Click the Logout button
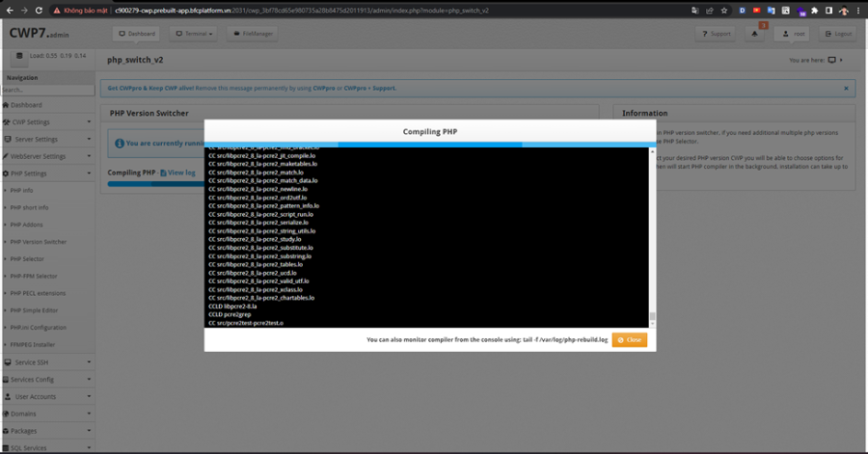The image size is (868, 454). [x=839, y=34]
